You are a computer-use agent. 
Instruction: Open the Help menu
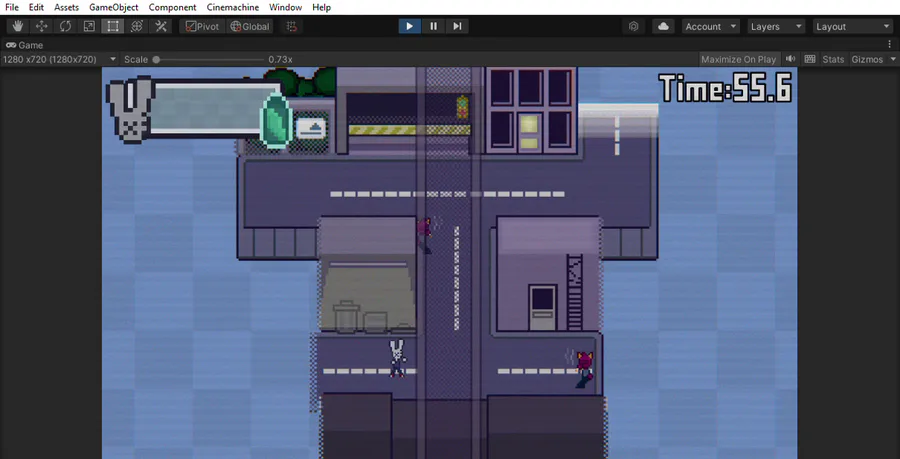[x=321, y=7]
